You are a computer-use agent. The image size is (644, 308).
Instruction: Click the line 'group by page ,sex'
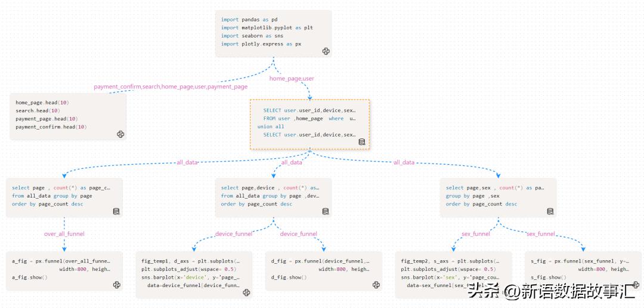(473, 196)
